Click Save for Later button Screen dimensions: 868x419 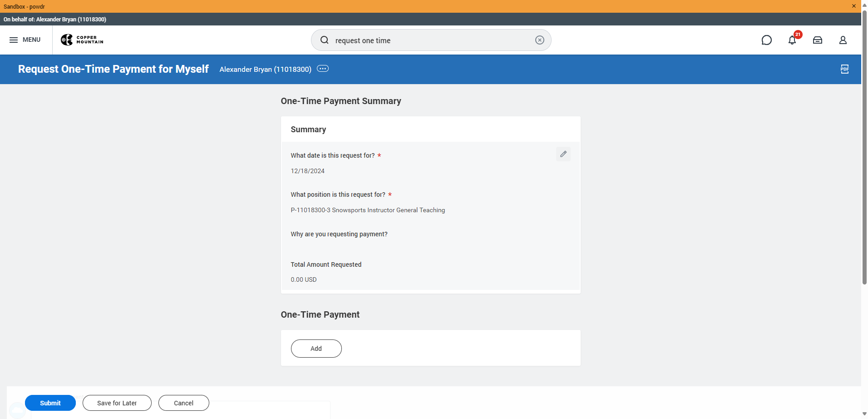pos(117,403)
